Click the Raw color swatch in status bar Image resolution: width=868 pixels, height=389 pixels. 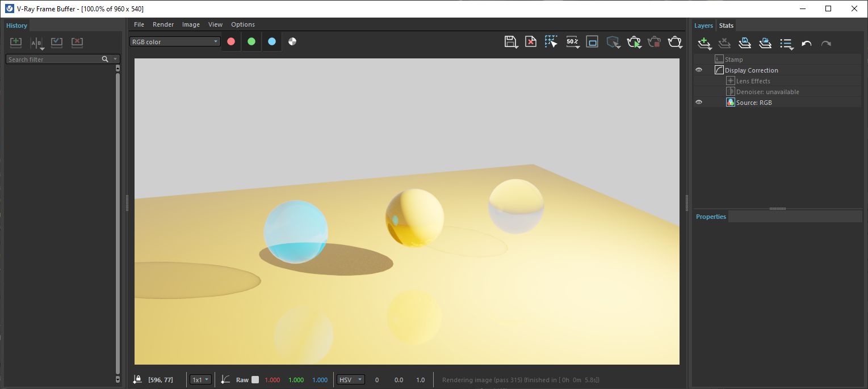click(x=255, y=380)
